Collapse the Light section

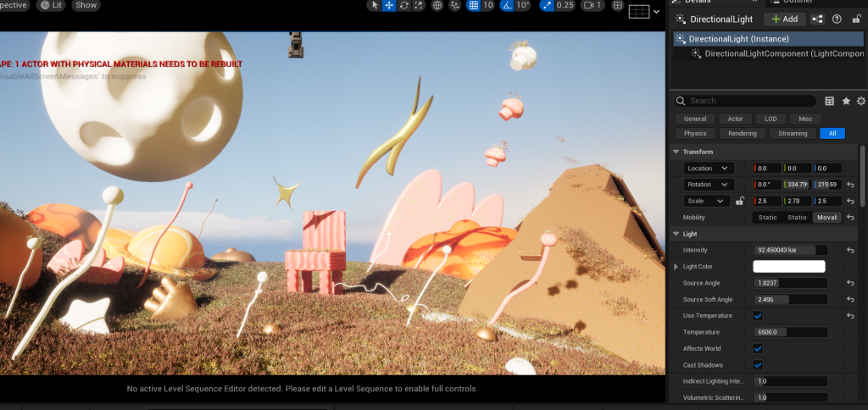(676, 234)
